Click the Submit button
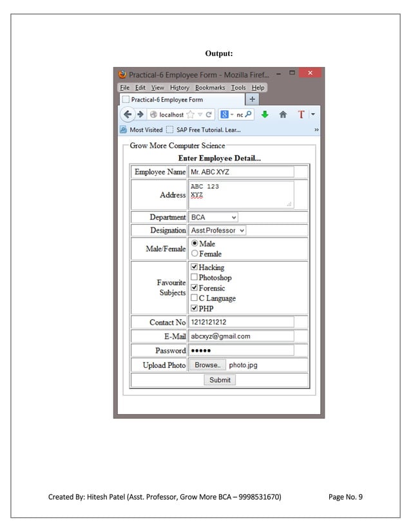 pos(220,380)
